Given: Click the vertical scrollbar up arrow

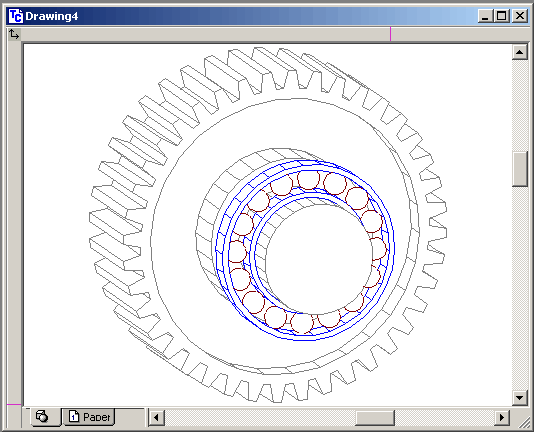Looking at the screenshot, I should point(520,52).
